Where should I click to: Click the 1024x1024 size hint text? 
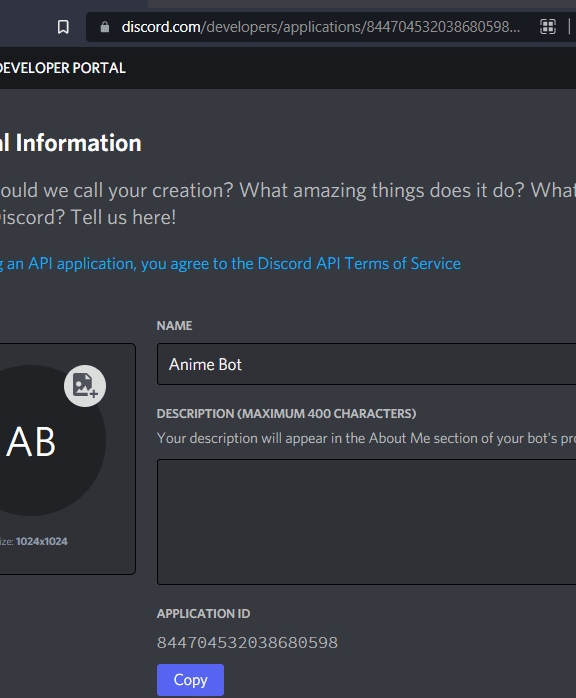pyautogui.click(x=41, y=541)
